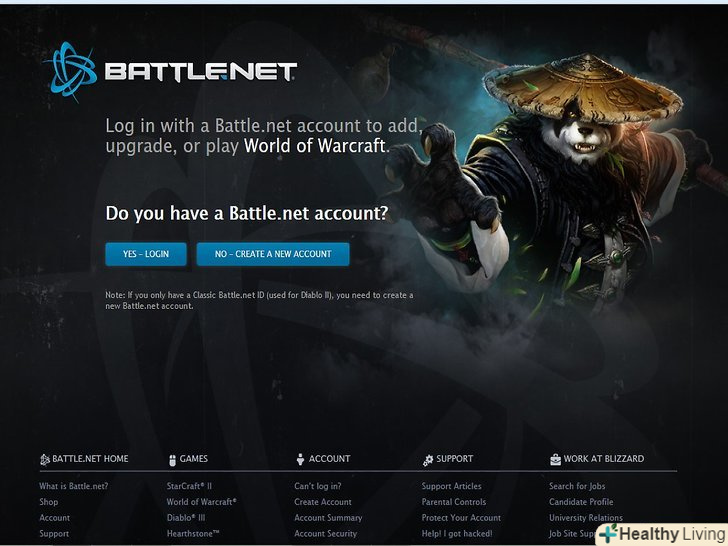Click the Battle.net swirl logo icon
The height and width of the screenshot is (546, 728).
coord(71,72)
